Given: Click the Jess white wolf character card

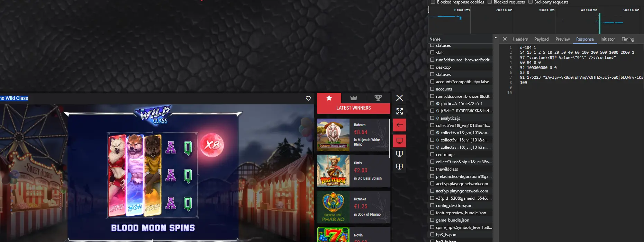Looking at the screenshot, I should (117, 175).
